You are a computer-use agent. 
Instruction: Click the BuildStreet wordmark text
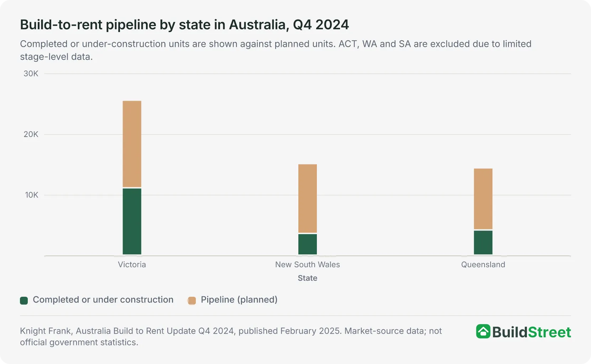pyautogui.click(x=532, y=332)
